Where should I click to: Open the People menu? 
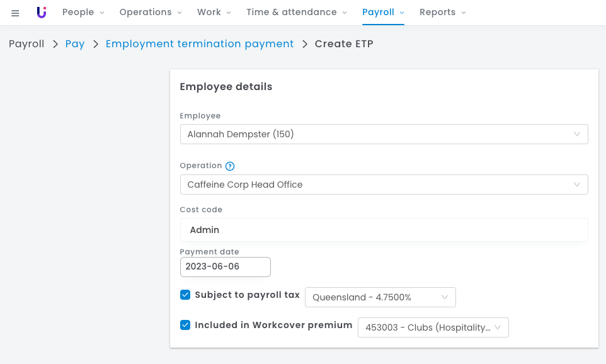pyautogui.click(x=83, y=13)
